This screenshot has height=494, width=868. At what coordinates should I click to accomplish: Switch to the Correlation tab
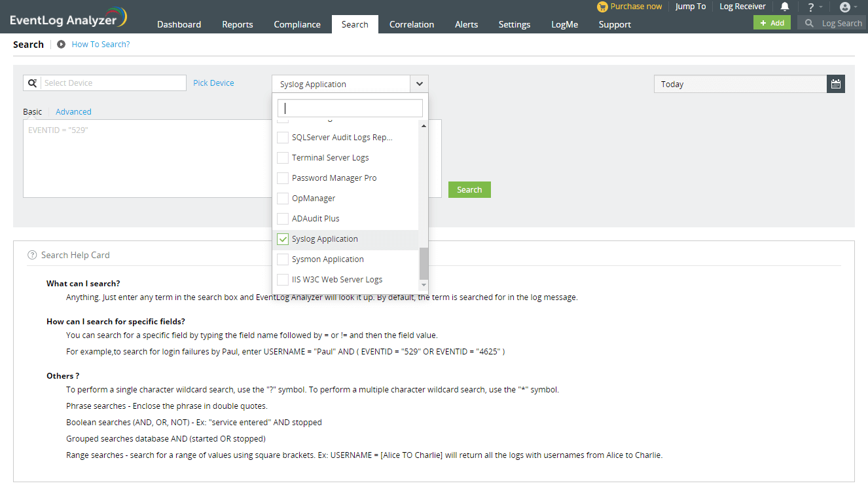click(x=411, y=24)
